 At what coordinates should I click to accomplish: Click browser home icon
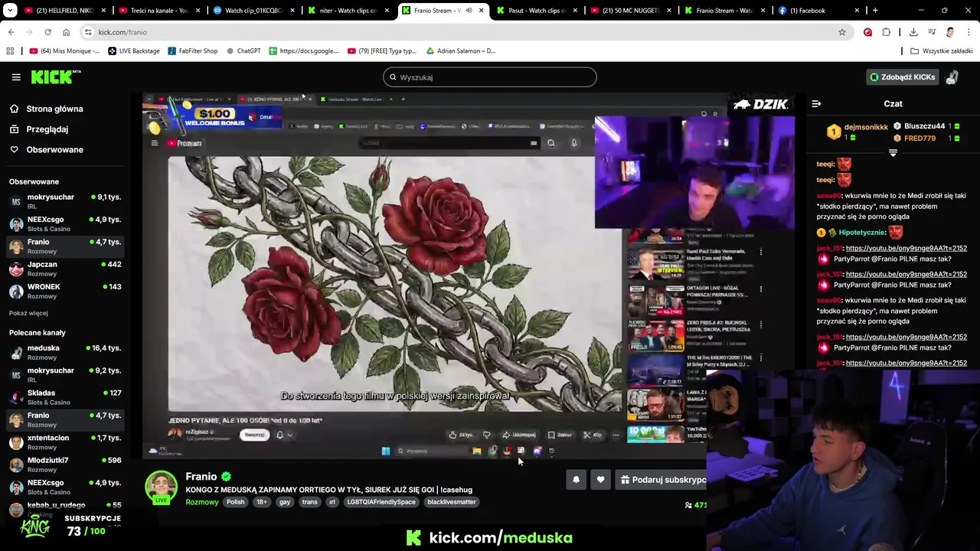pyautogui.click(x=66, y=32)
